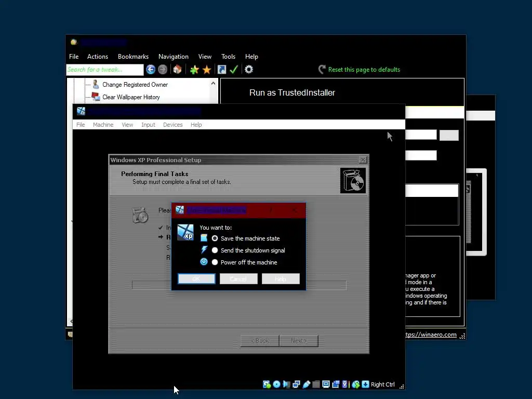
Task: Click the lightning bolt shutdown signal icon
Action: click(x=204, y=250)
